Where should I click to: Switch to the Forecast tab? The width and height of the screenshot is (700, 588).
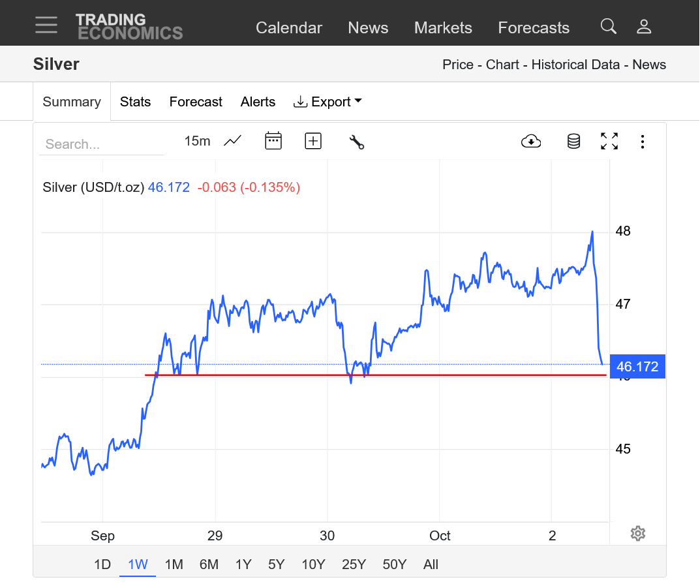coord(196,102)
